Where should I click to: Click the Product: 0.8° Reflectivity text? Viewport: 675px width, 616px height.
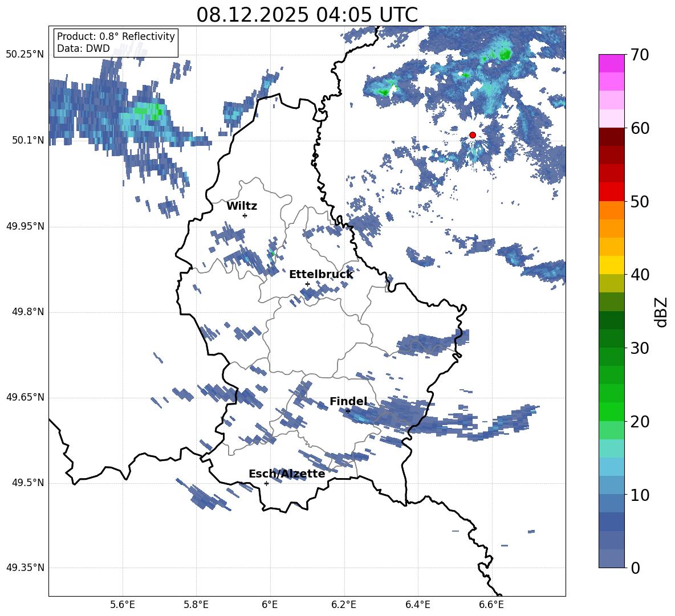click(116, 36)
